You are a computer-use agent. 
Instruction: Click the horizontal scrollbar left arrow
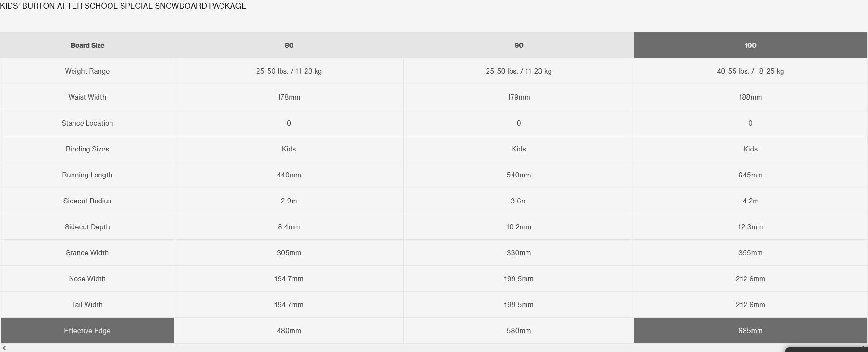(4, 348)
